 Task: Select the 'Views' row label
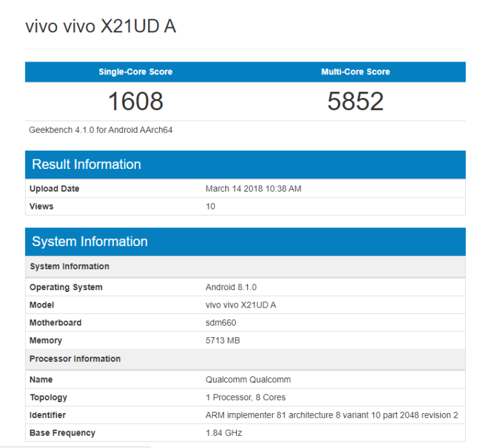click(41, 207)
